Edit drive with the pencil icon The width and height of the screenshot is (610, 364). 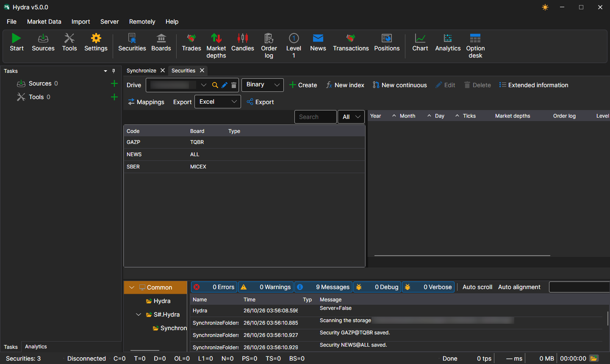tap(225, 85)
